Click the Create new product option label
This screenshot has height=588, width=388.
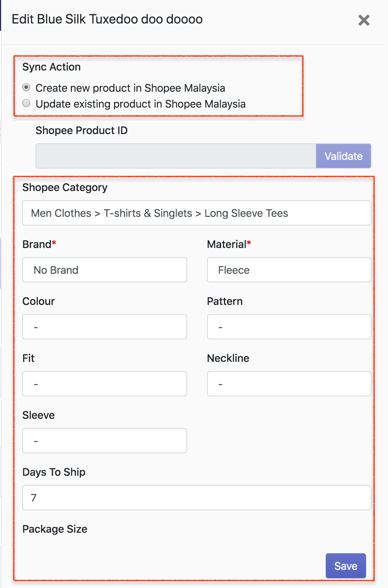[x=130, y=88]
